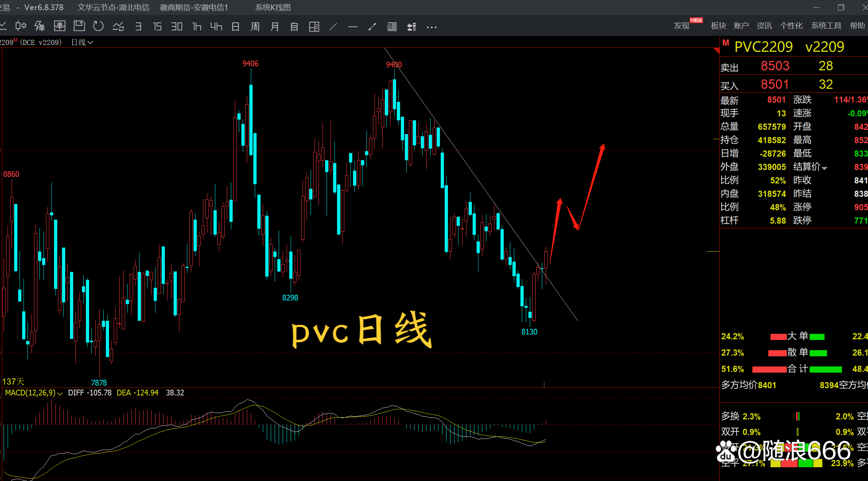Image resolution: width=868 pixels, height=481 pixels.
Task: Click the 买入 price 8501
Action: tap(774, 84)
